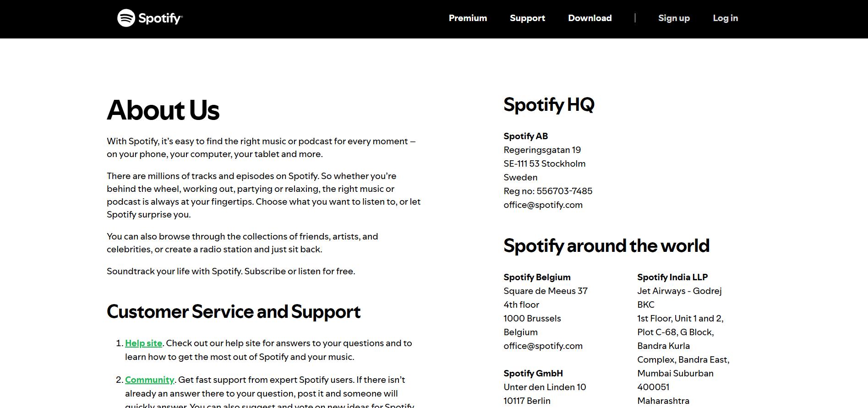The height and width of the screenshot is (408, 868).
Task: Click the Log in link
Action: (x=725, y=18)
